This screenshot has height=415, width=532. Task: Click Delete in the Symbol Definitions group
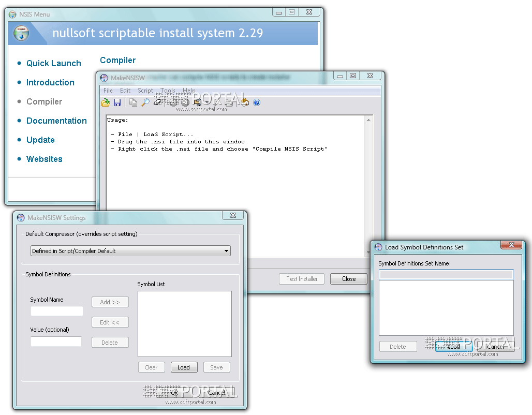110,343
